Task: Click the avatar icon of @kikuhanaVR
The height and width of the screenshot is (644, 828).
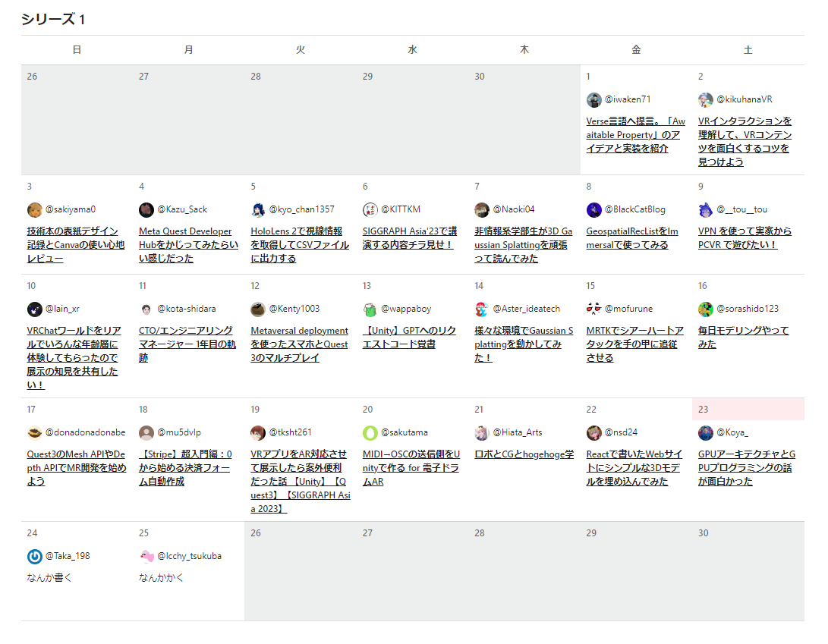Action: (706, 100)
